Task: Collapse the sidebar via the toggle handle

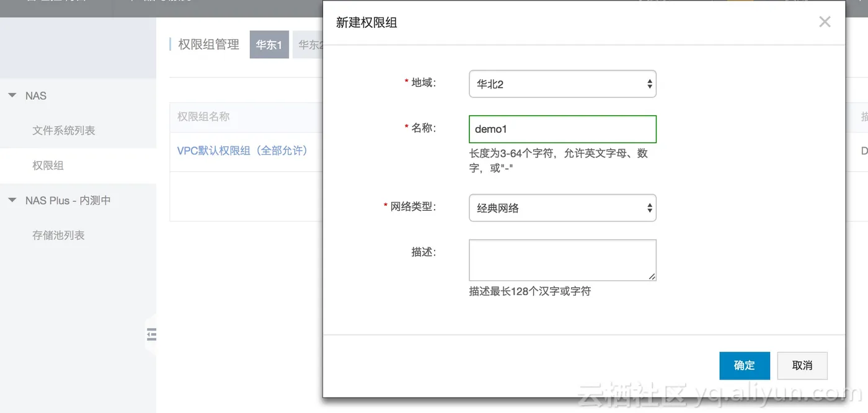Action: [151, 334]
